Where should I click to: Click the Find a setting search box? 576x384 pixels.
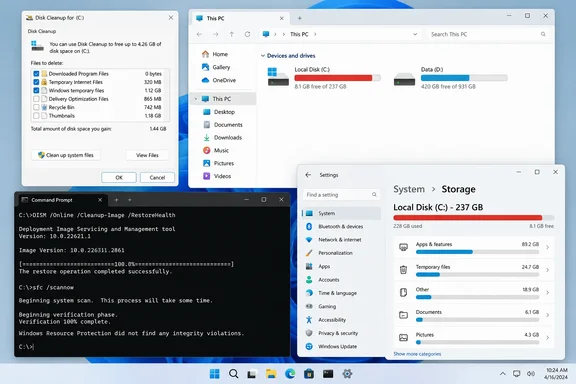pyautogui.click(x=341, y=195)
